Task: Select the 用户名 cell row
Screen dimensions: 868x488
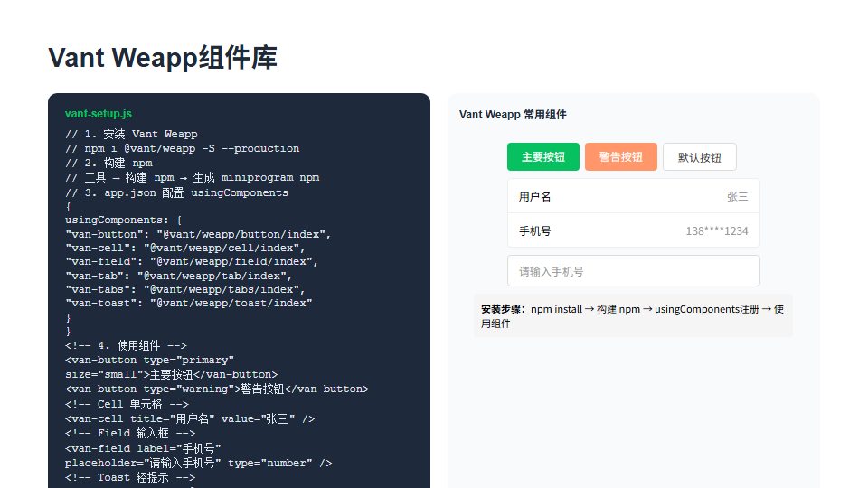Action: [x=633, y=196]
